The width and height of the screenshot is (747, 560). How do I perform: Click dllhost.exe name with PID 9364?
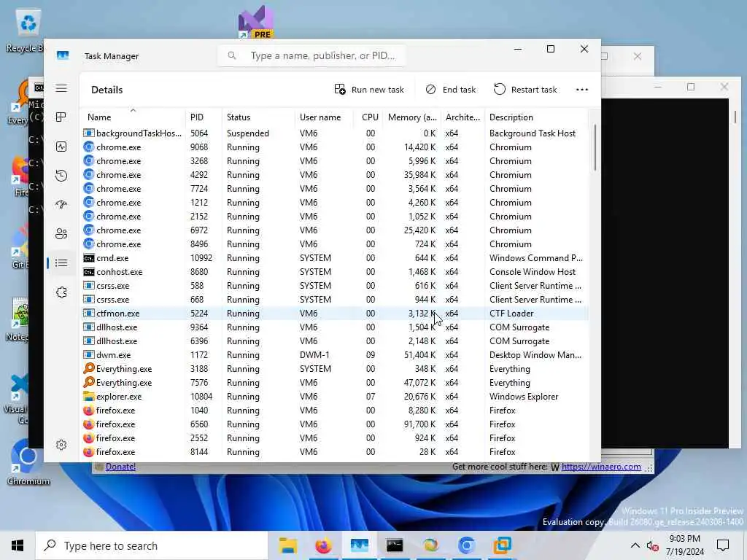click(117, 327)
